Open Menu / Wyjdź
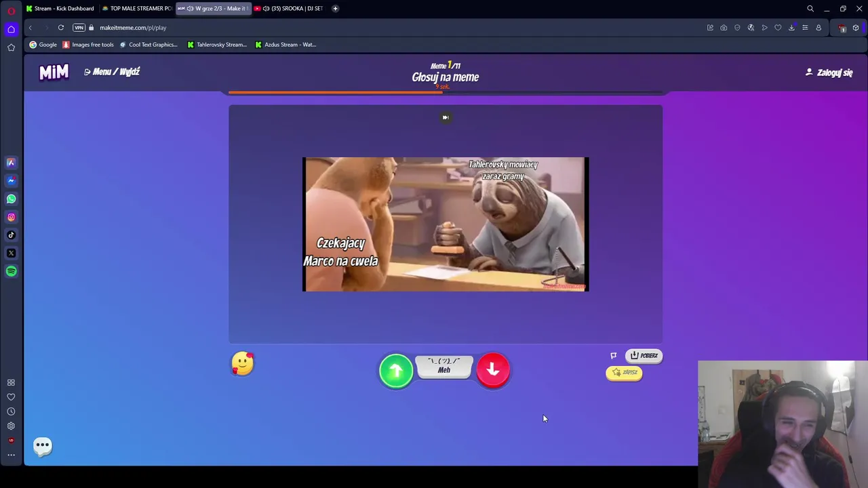 point(112,72)
